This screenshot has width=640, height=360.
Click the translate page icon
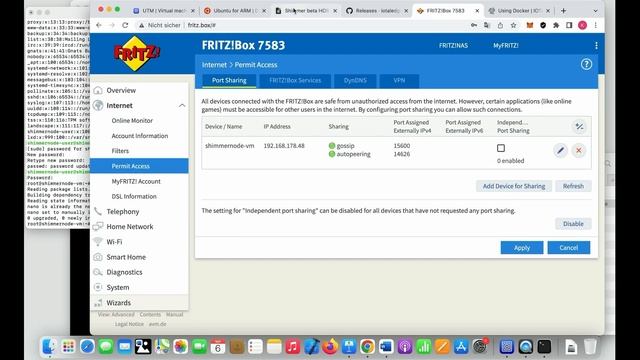coord(487,25)
